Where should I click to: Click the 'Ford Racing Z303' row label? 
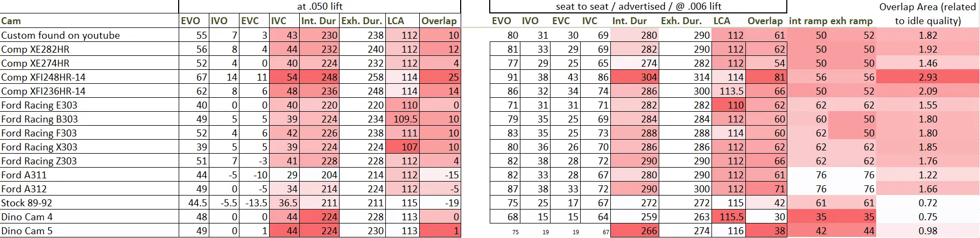[89, 161]
